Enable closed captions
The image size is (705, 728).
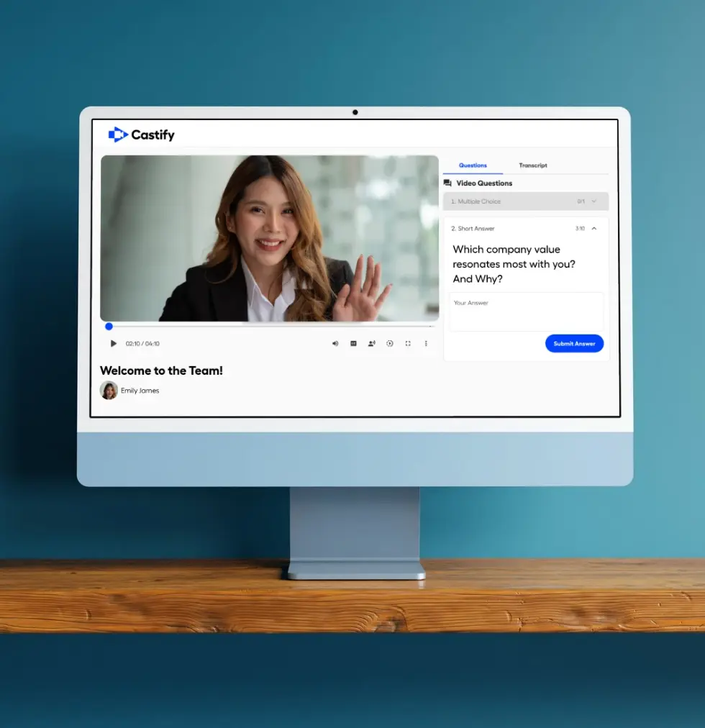tap(353, 344)
